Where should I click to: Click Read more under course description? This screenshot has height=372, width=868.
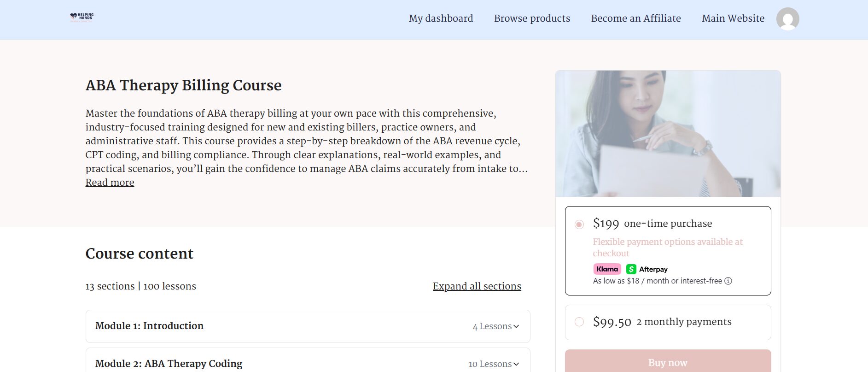point(110,183)
